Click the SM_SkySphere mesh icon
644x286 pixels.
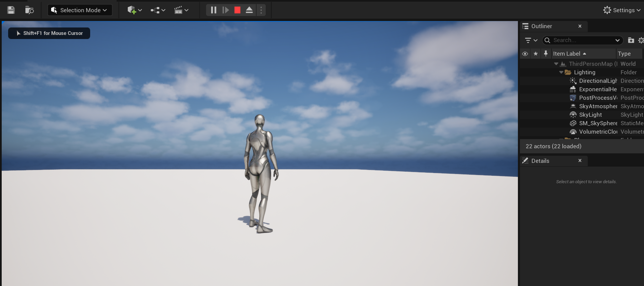click(573, 123)
